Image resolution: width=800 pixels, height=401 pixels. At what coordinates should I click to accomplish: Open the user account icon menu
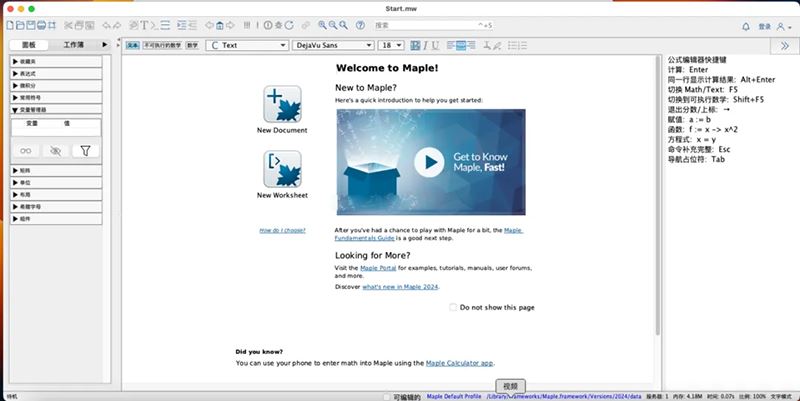pyautogui.click(x=783, y=27)
